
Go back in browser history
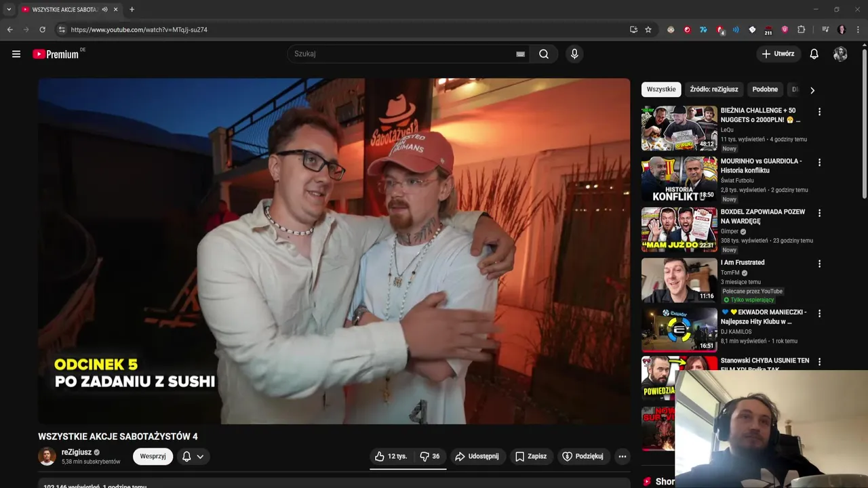(x=9, y=30)
